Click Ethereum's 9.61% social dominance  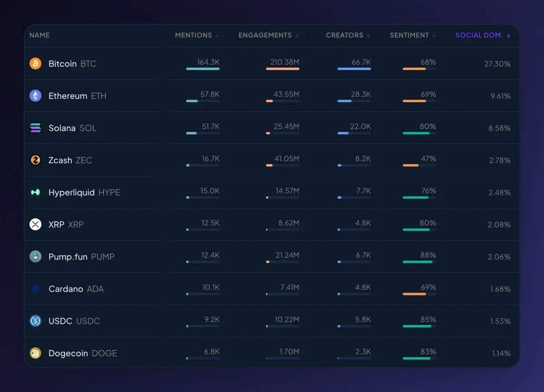(x=500, y=96)
